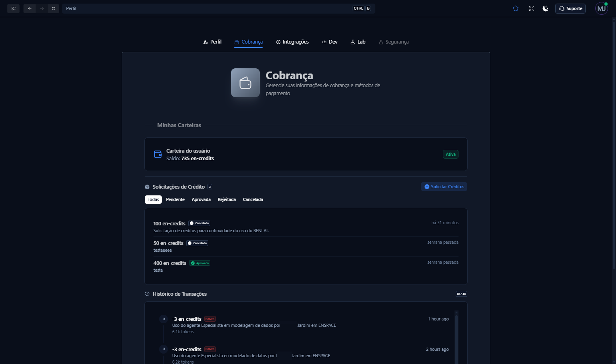Click arrow icon of 1 hour ago transaction
Viewport: 616px width, 364px height.
(163, 319)
